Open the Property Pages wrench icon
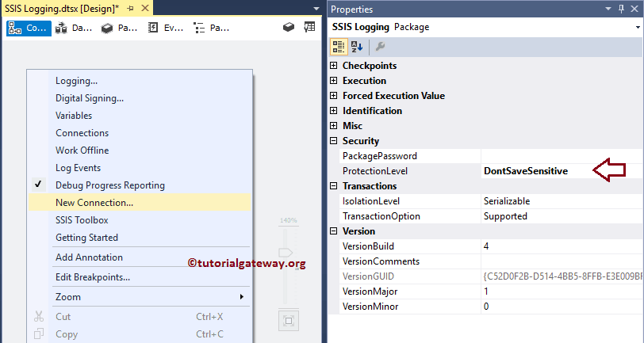 (x=380, y=46)
